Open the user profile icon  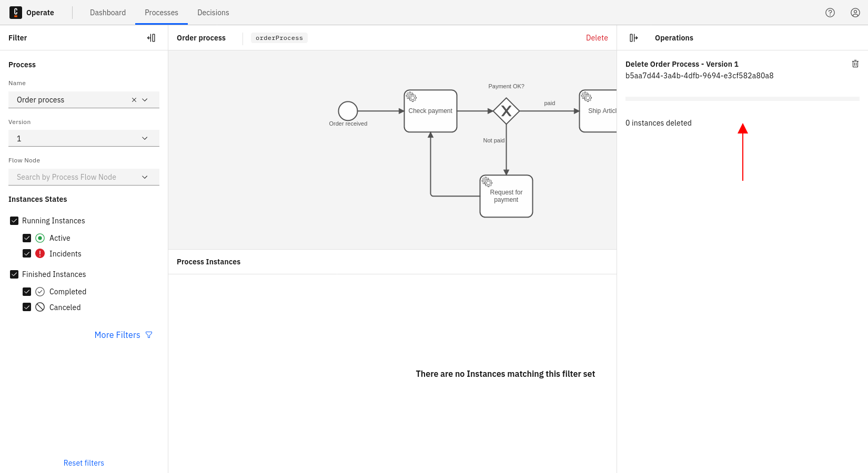(855, 13)
